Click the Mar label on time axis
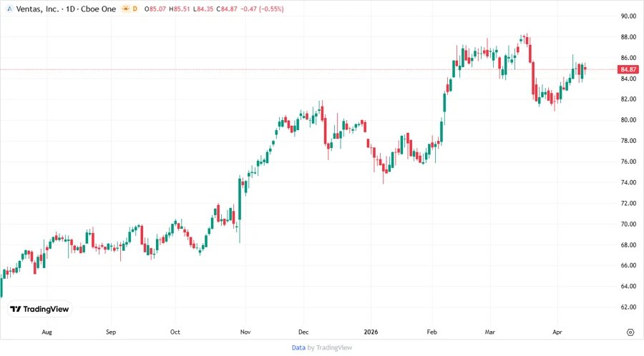Viewport: 644px width, 356px height. pyautogui.click(x=490, y=332)
